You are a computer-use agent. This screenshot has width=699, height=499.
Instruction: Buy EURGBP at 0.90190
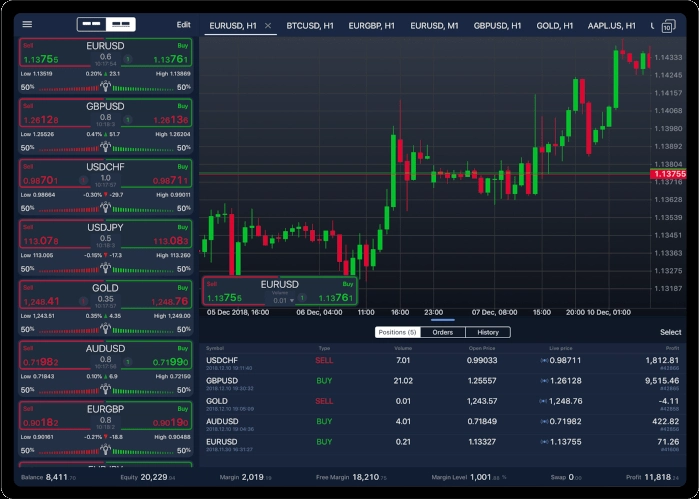click(x=156, y=416)
